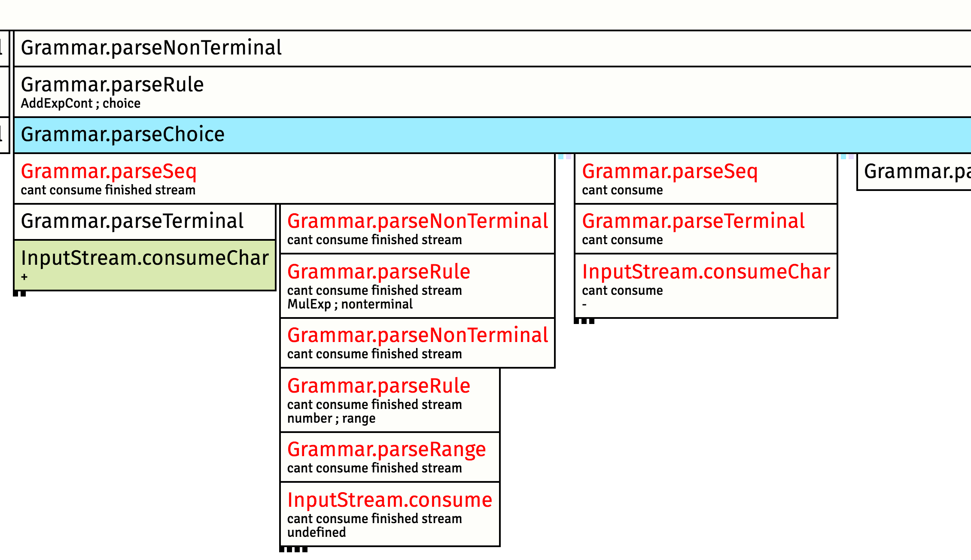Click black tick marks under green consumeChar box
The height and width of the screenshot is (560, 971).
[x=19, y=294]
